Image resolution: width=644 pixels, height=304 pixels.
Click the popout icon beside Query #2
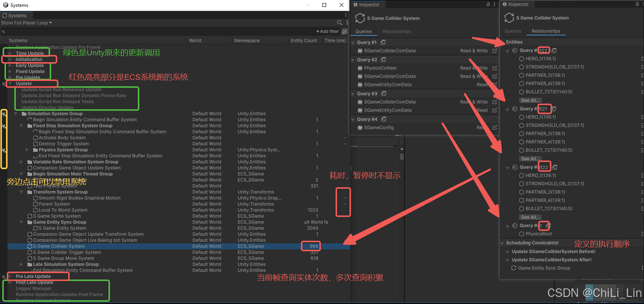coord(383,59)
